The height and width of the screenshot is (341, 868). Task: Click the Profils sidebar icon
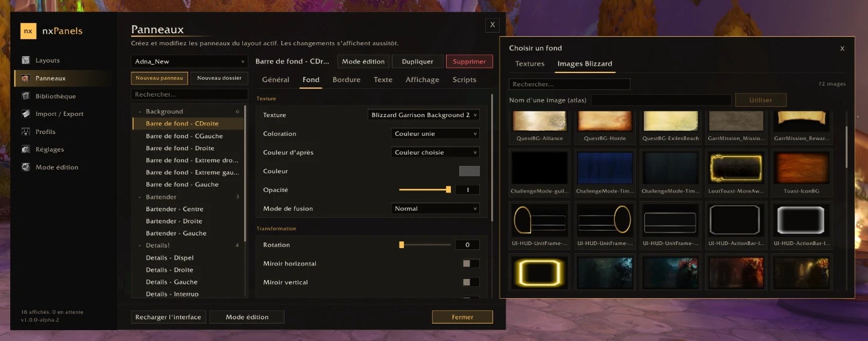click(x=25, y=132)
